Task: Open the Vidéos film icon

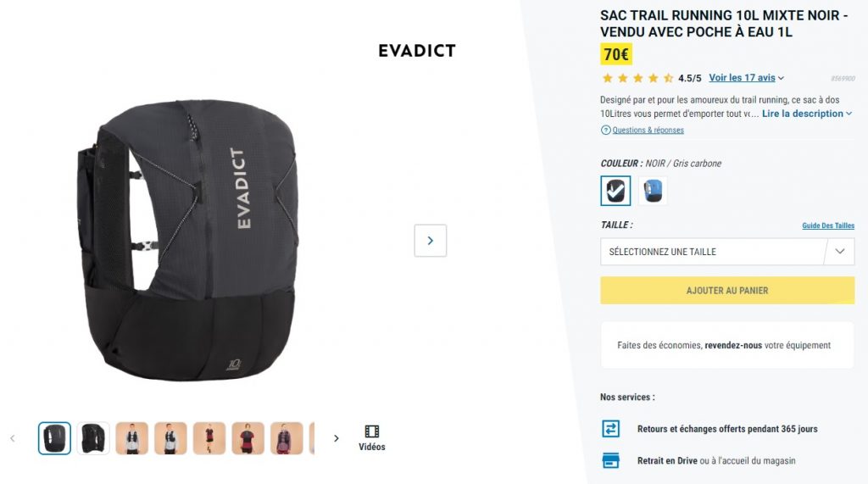Action: point(371,431)
